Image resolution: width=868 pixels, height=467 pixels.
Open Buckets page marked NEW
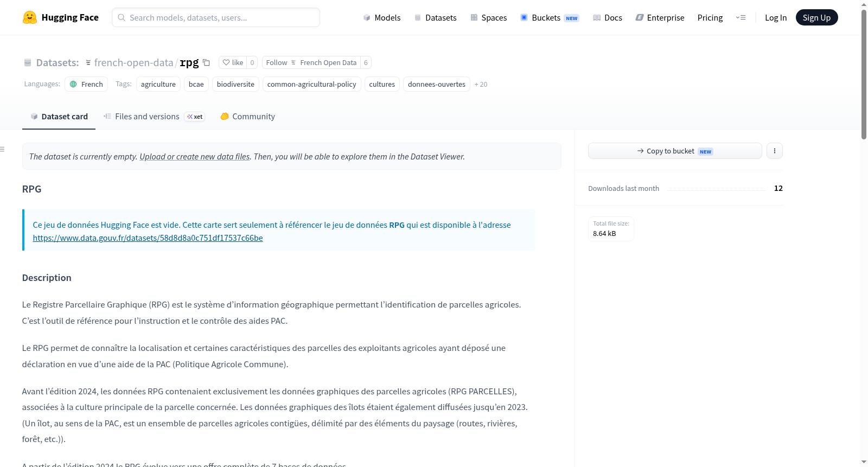550,17
